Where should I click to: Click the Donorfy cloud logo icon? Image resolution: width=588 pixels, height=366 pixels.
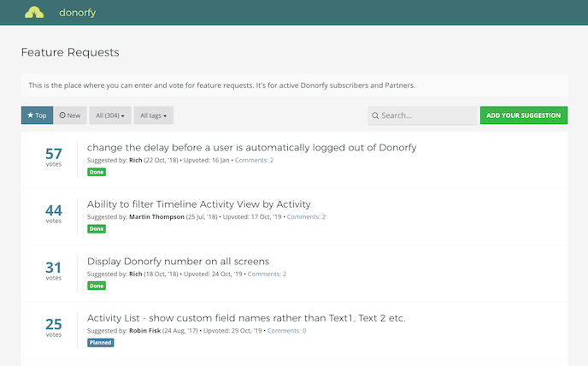34,13
